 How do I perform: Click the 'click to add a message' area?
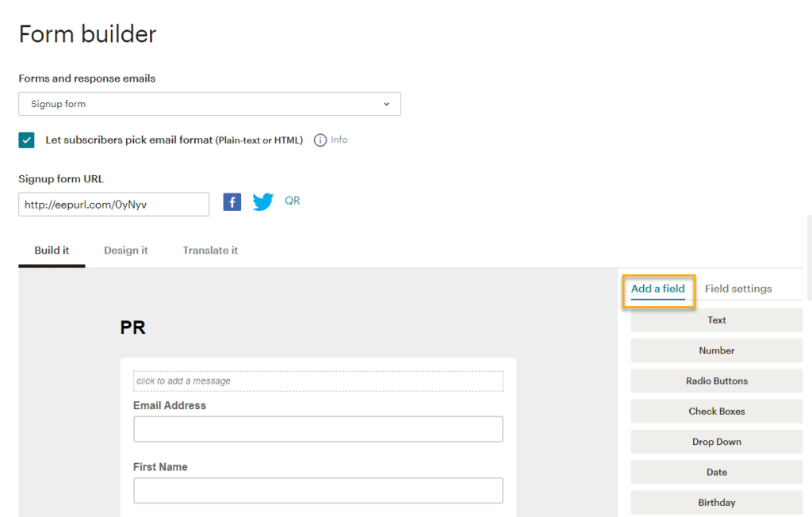pos(318,381)
